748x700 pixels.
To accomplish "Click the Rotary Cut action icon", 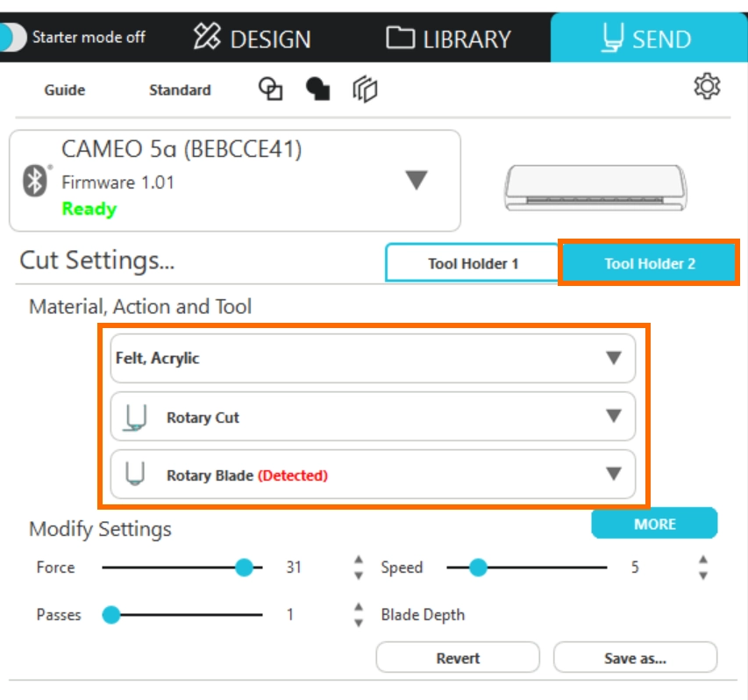I will tap(134, 418).
